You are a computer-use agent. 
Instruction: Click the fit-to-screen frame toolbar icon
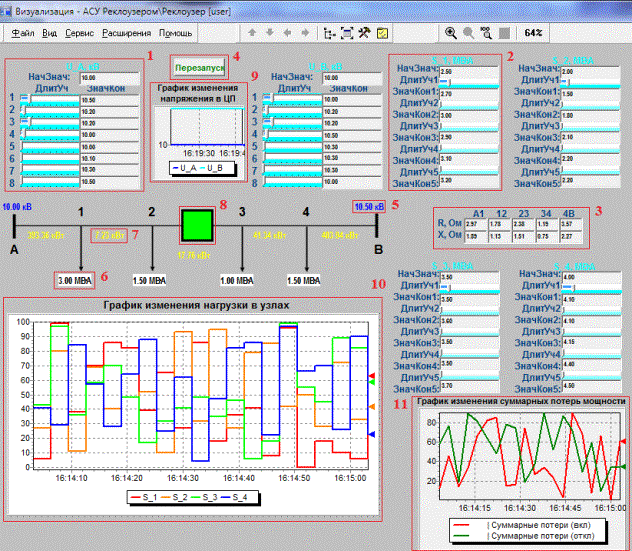[347, 32]
